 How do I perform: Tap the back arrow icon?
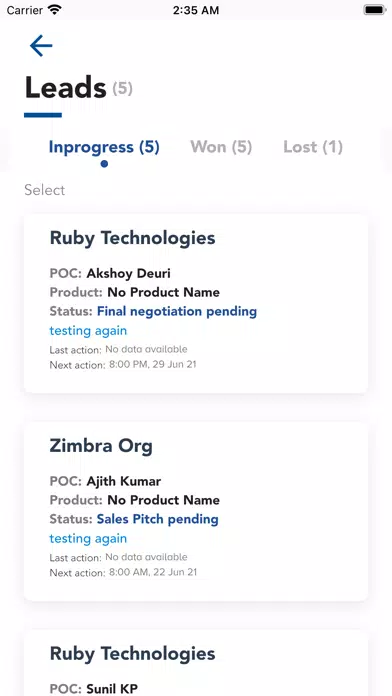pos(41,46)
